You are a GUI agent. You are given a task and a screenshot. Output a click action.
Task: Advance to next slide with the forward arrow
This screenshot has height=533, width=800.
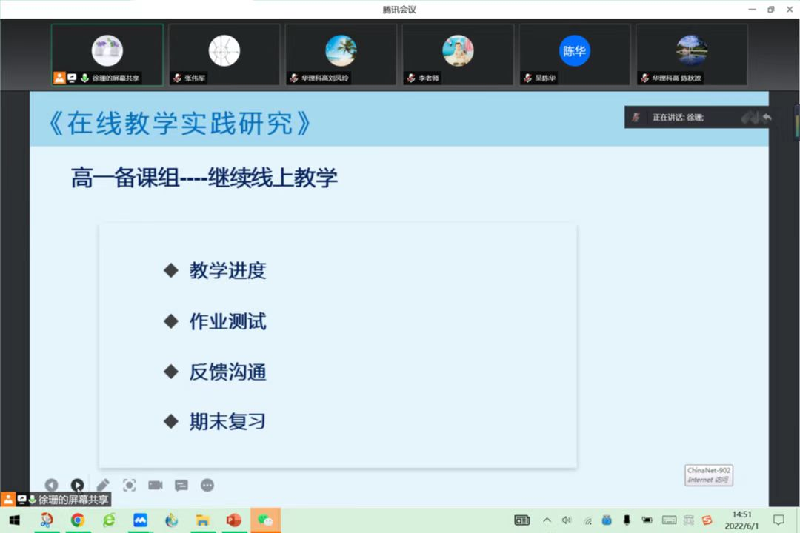tap(77, 485)
